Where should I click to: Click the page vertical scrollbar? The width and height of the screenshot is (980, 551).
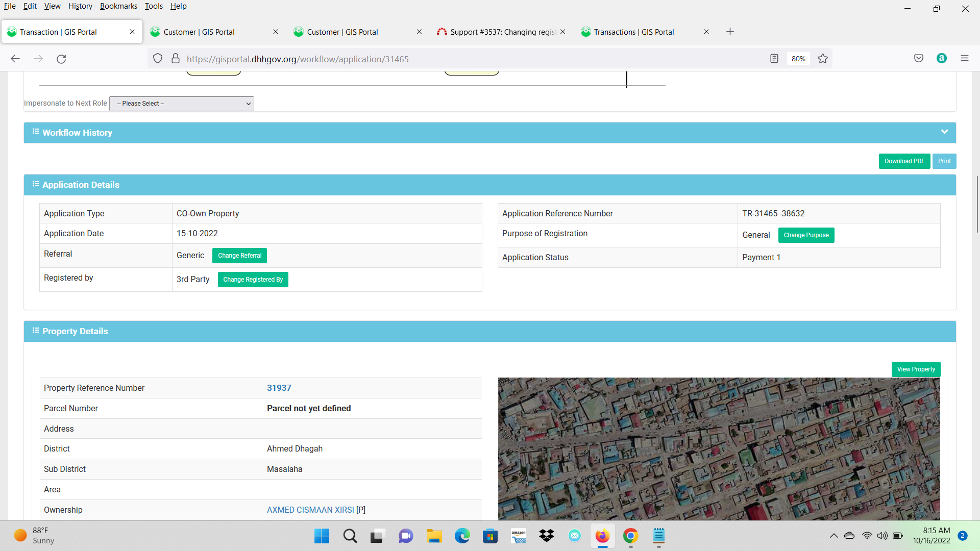pyautogui.click(x=977, y=204)
